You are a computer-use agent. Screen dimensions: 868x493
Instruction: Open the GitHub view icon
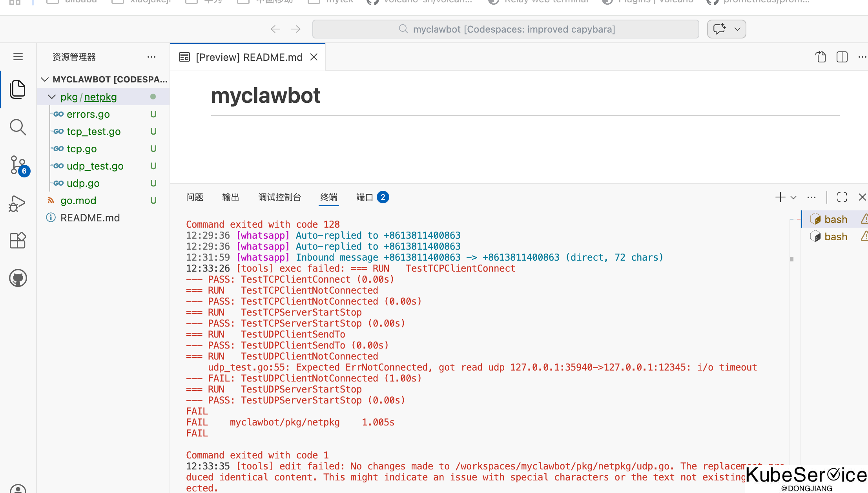pos(18,278)
